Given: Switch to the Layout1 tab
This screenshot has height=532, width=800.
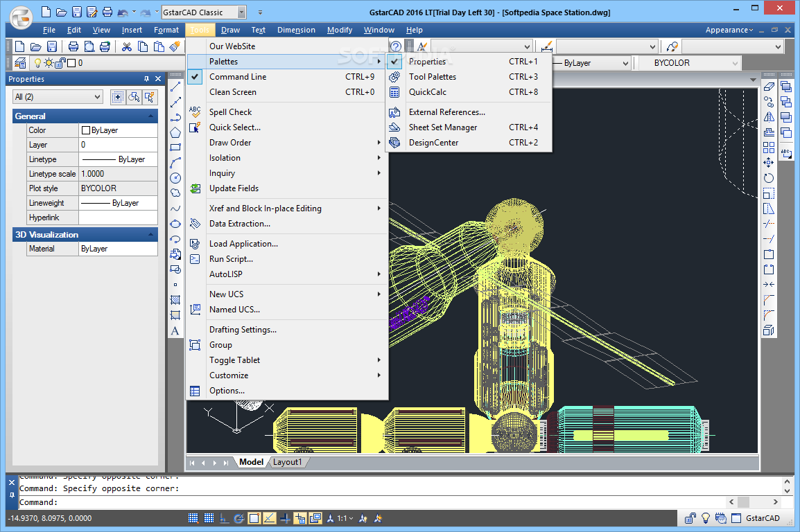Looking at the screenshot, I should click(287, 462).
